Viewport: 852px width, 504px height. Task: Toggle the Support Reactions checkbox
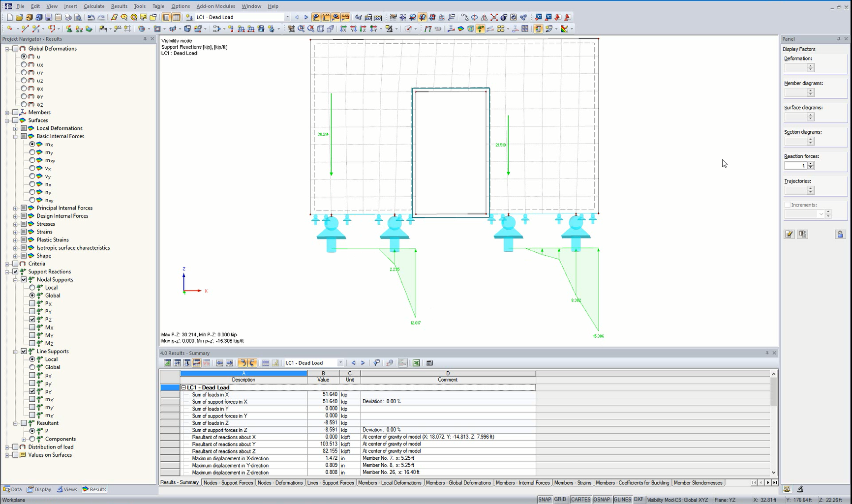15,271
